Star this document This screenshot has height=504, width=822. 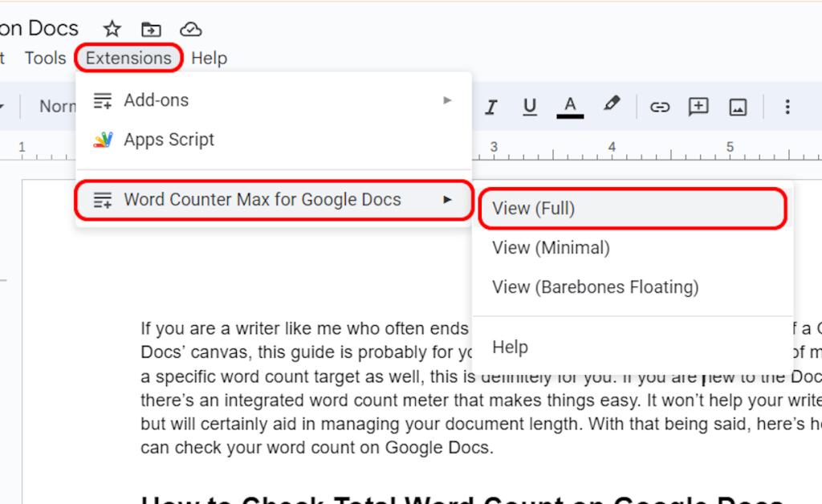[112, 29]
